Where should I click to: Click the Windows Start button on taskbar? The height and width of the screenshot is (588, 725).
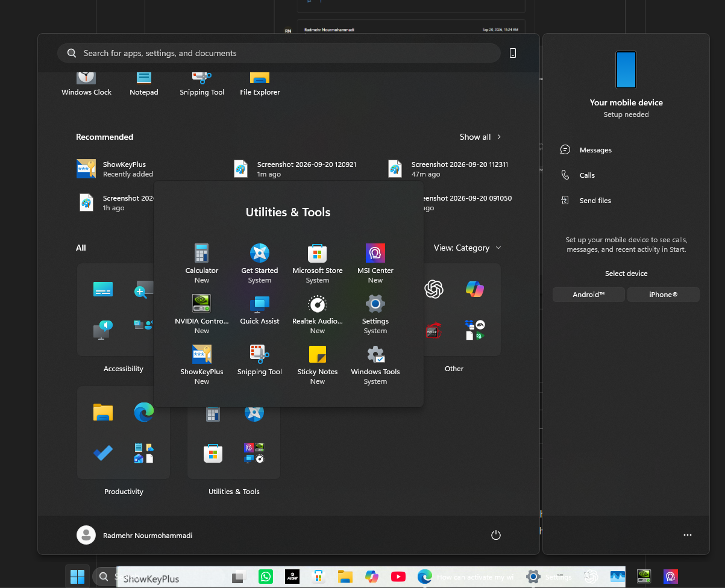[78, 577]
